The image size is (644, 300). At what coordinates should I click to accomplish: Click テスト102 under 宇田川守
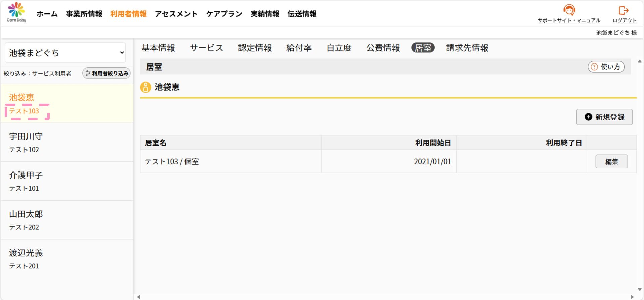pos(24,149)
